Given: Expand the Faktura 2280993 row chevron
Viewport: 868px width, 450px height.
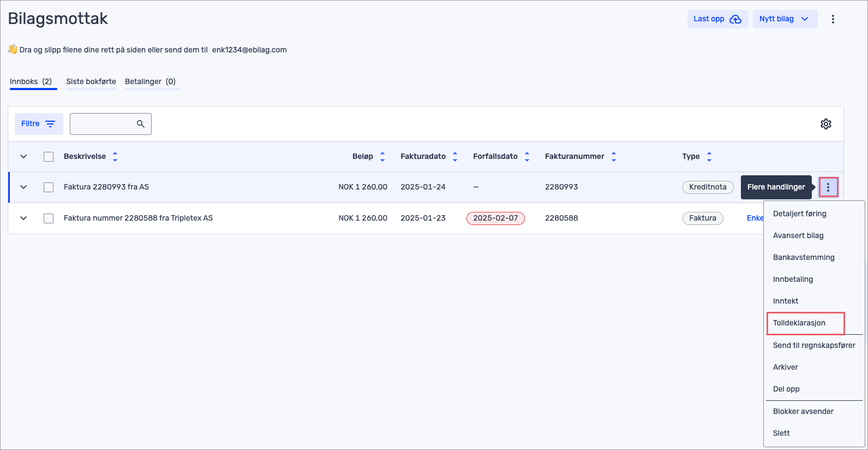Looking at the screenshot, I should pyautogui.click(x=23, y=187).
